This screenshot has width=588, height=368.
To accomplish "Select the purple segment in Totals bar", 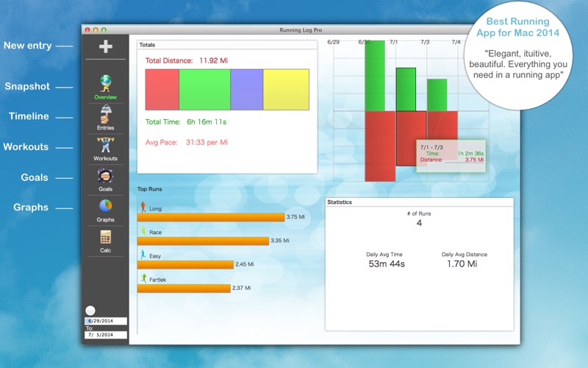I will (247, 89).
